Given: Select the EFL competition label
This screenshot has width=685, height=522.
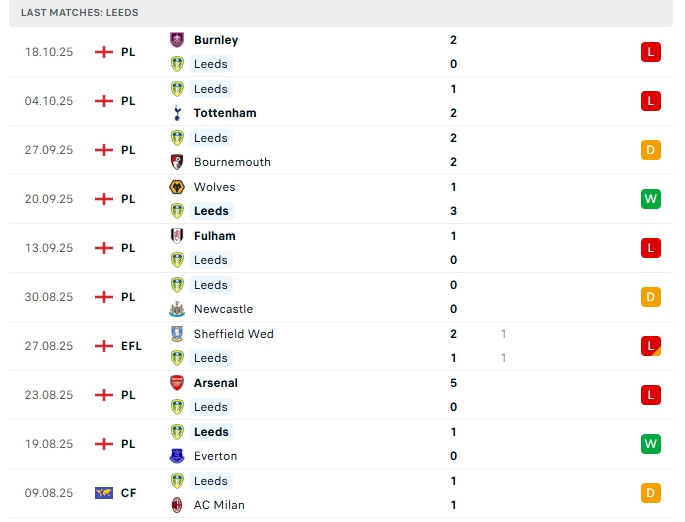Looking at the screenshot, I should (131, 346).
